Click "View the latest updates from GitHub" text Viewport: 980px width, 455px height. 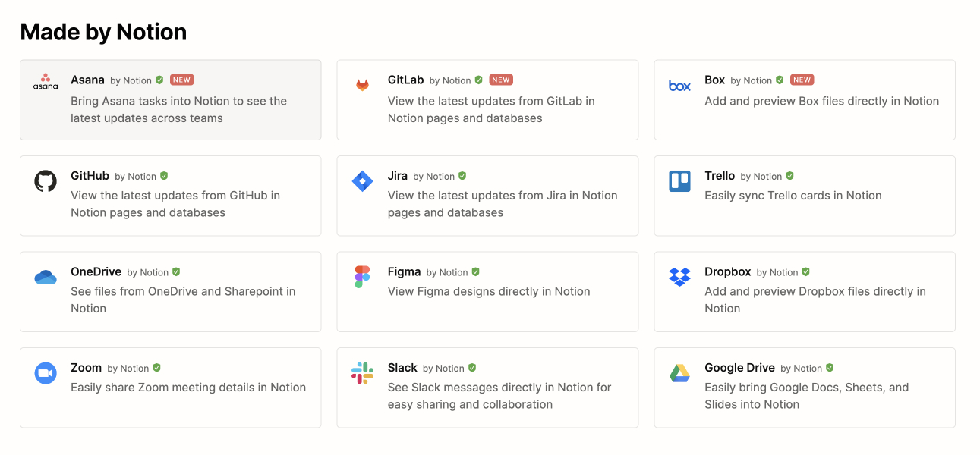[x=175, y=204]
